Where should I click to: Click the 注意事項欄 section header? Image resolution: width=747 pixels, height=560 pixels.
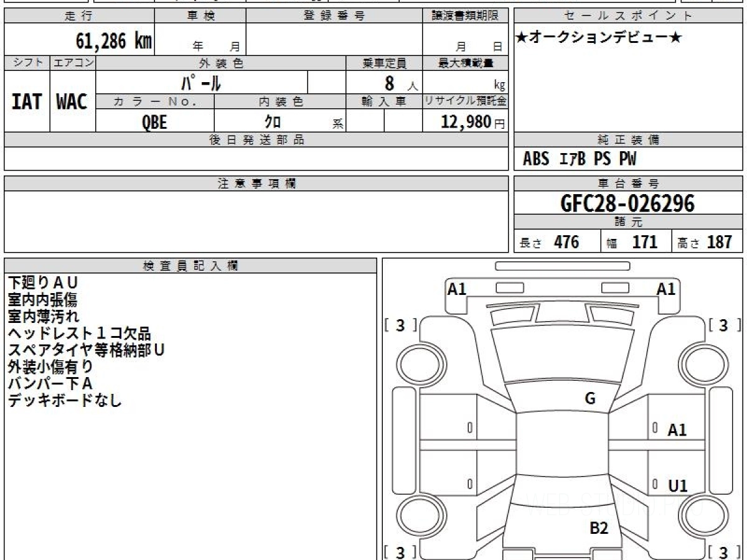click(x=256, y=184)
